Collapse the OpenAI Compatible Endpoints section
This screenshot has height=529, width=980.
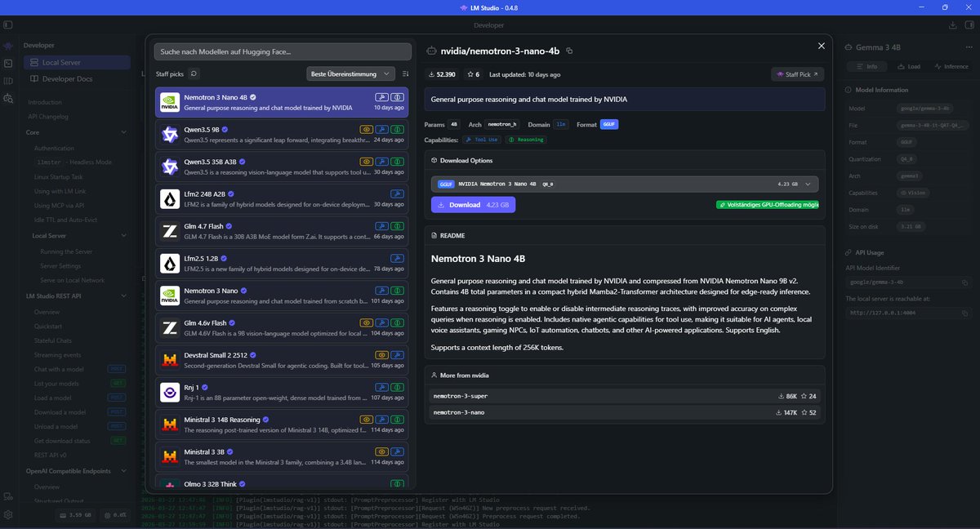pos(124,472)
